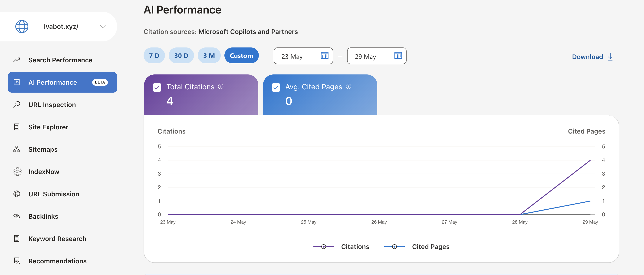Image resolution: width=644 pixels, height=275 pixels.
Task: Uncheck the Total Citations checkbox
Action: pos(157,87)
